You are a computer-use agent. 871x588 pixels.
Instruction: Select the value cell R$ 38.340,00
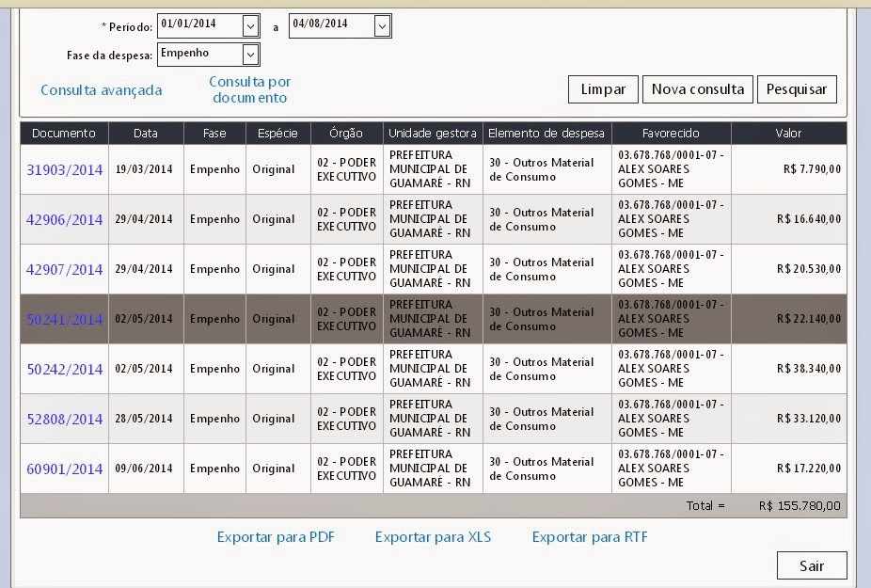coord(789,369)
